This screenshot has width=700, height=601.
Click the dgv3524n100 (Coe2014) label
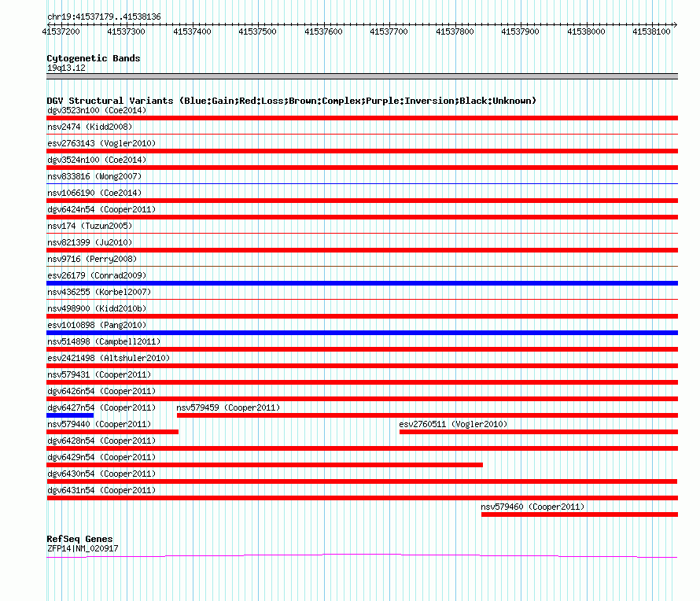pos(97,160)
